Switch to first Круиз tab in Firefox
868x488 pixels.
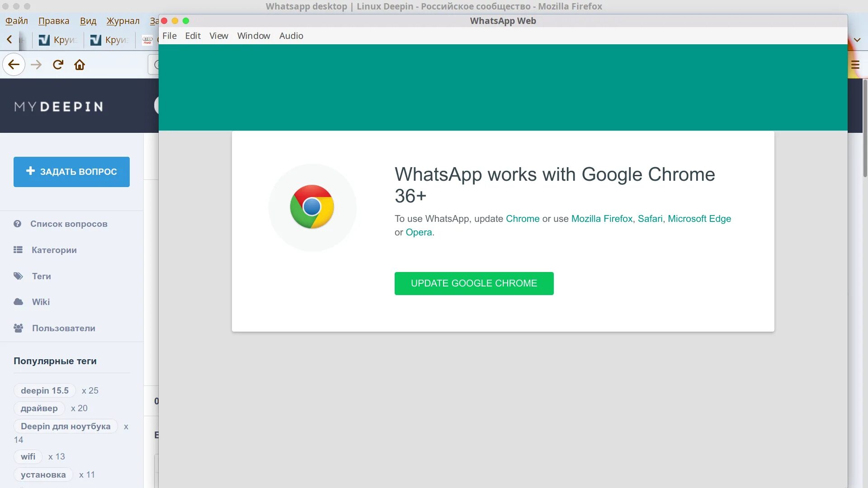coord(58,40)
